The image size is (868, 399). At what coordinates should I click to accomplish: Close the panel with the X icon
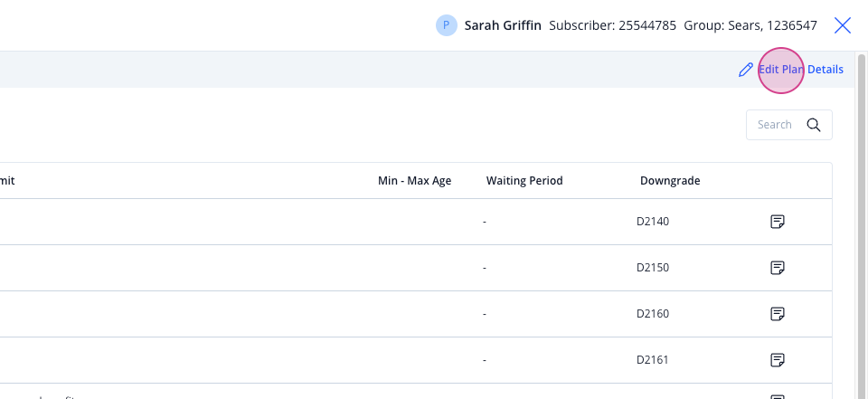(x=843, y=25)
